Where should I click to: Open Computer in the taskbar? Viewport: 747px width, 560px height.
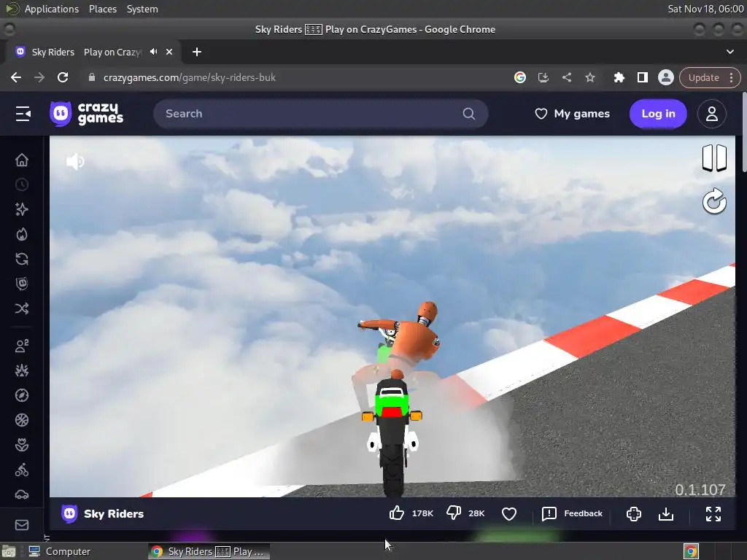coord(60,551)
